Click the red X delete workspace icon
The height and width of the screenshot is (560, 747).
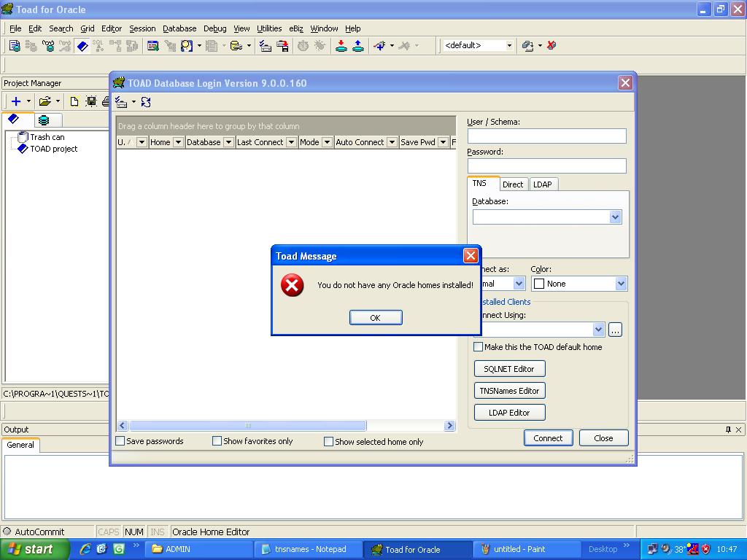pos(551,45)
